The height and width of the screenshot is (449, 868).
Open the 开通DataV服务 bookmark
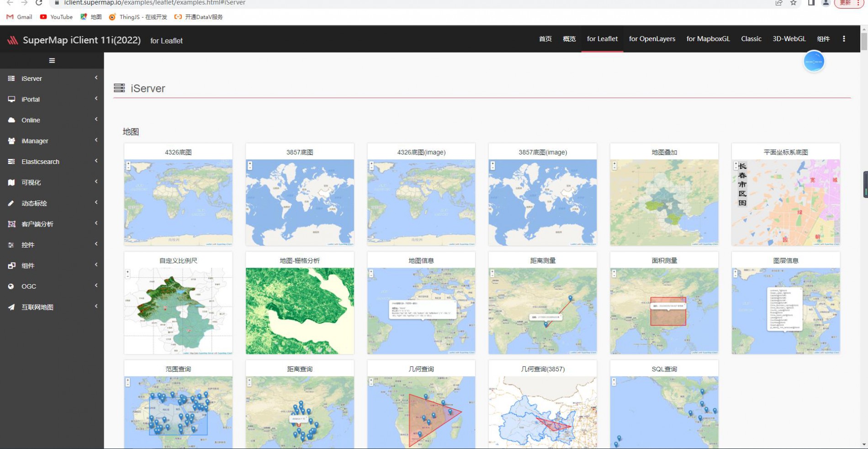click(x=199, y=17)
